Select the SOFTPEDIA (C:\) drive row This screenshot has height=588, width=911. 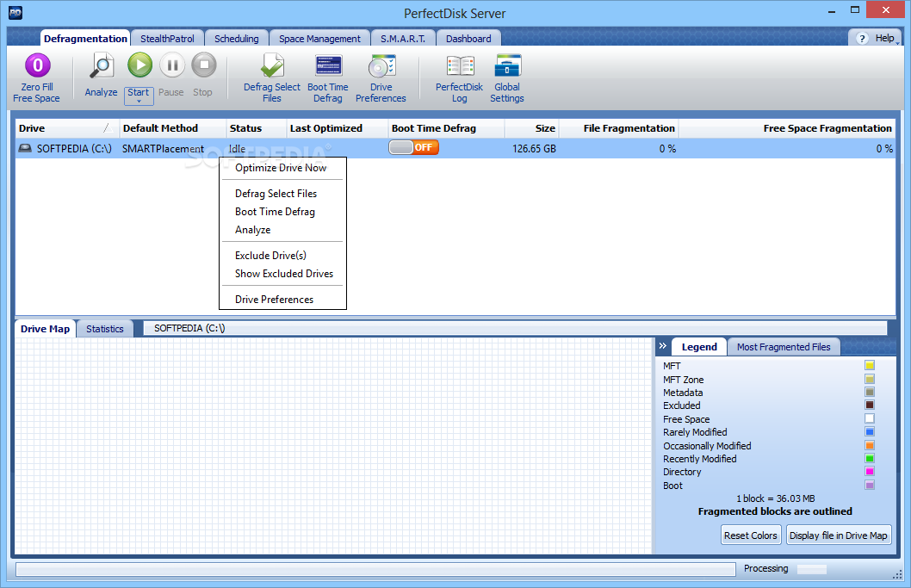click(455, 148)
